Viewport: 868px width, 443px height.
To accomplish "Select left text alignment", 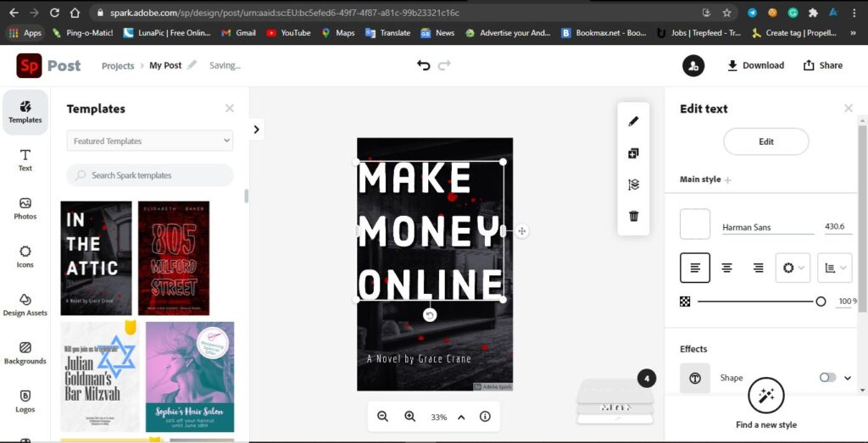I will pos(695,268).
